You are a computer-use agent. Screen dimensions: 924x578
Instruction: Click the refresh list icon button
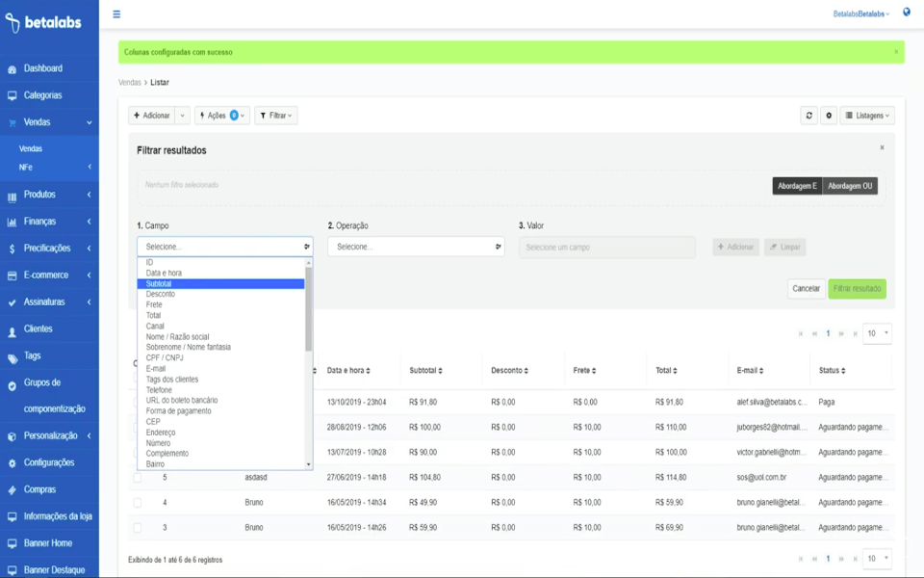(809, 116)
